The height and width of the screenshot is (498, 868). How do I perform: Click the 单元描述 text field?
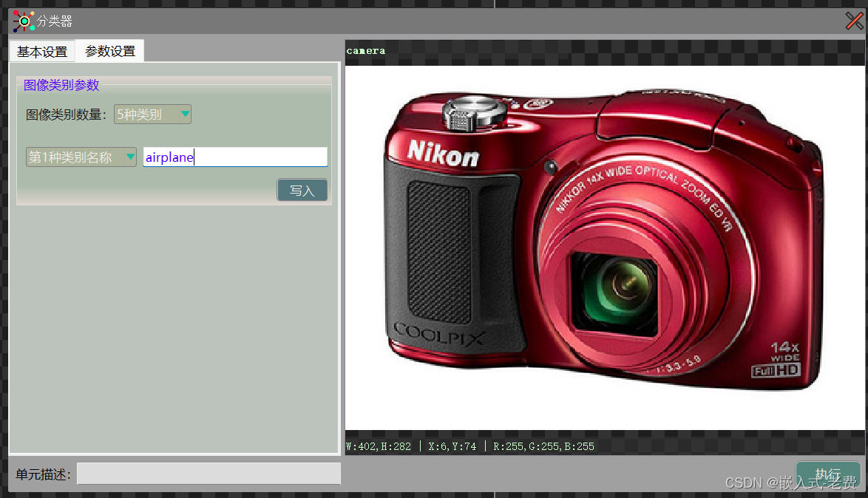(x=208, y=474)
